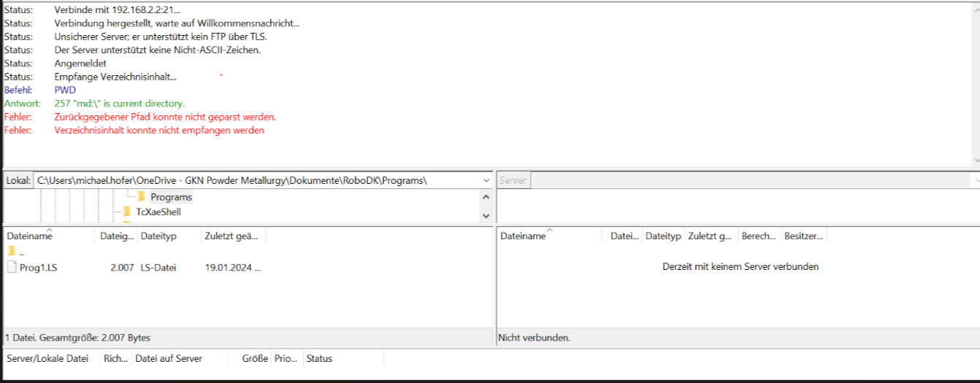Select the Prog1.LS file icon
This screenshot has height=383, width=980.
[x=12, y=268]
